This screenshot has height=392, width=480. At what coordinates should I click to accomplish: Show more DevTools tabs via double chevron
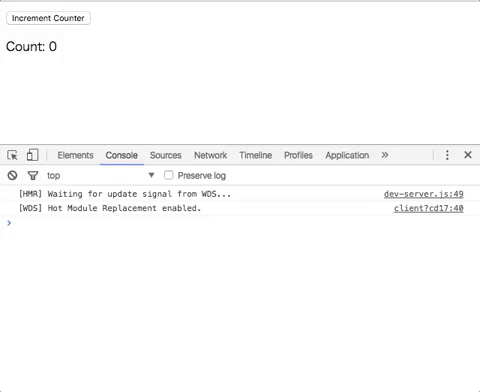point(385,155)
